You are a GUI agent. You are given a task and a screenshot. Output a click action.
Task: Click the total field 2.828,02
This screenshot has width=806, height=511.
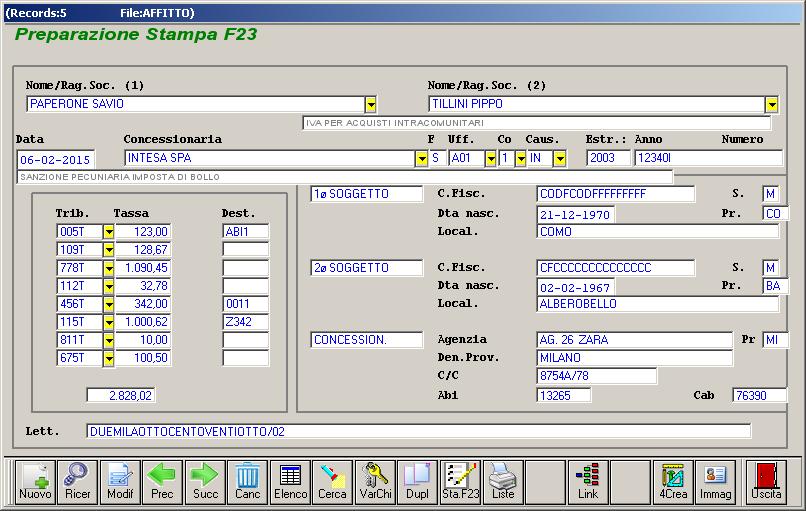pyautogui.click(x=121, y=395)
